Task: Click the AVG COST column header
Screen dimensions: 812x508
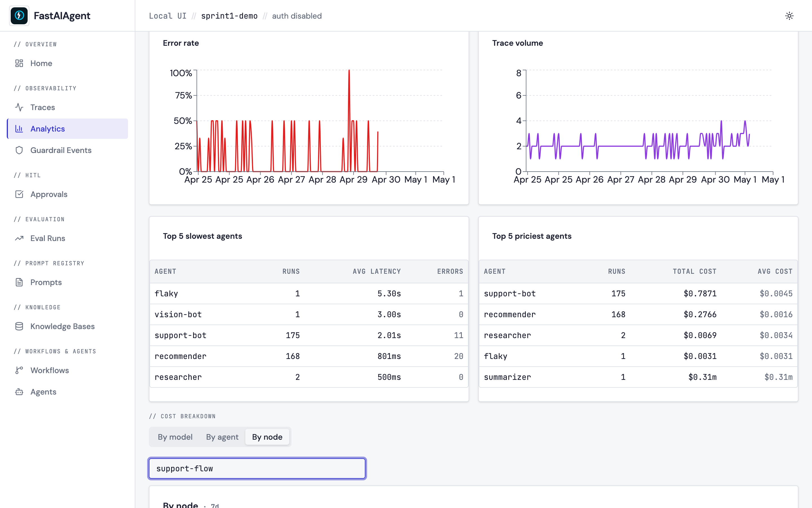Action: click(x=775, y=271)
